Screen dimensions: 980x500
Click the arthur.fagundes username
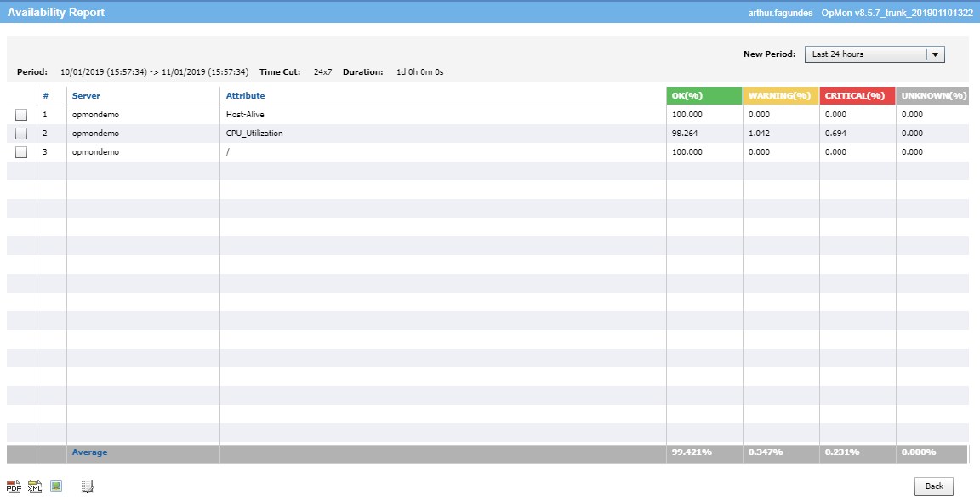click(781, 13)
